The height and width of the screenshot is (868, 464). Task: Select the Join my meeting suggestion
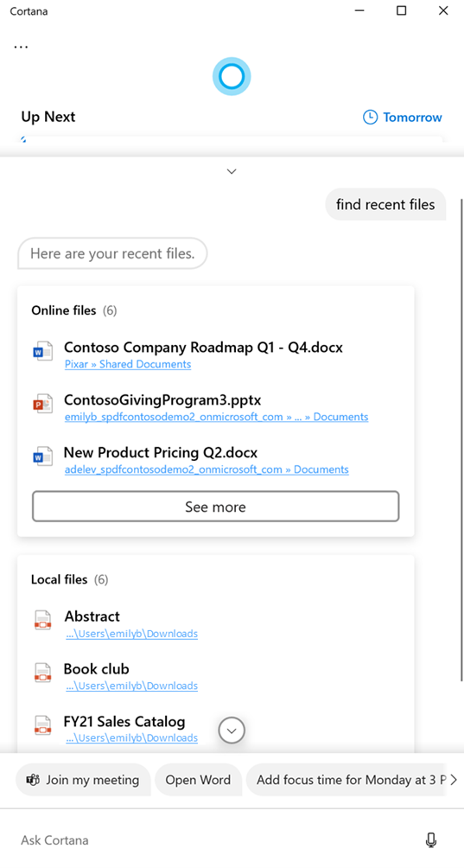click(x=83, y=780)
